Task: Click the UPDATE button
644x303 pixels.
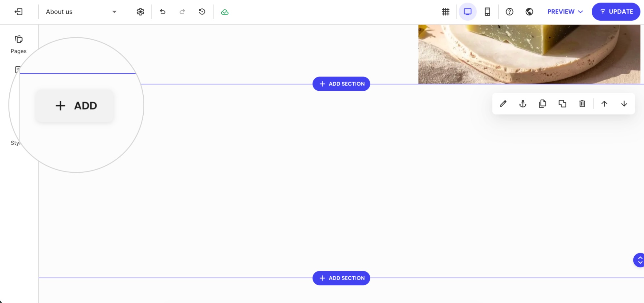Action: point(616,12)
